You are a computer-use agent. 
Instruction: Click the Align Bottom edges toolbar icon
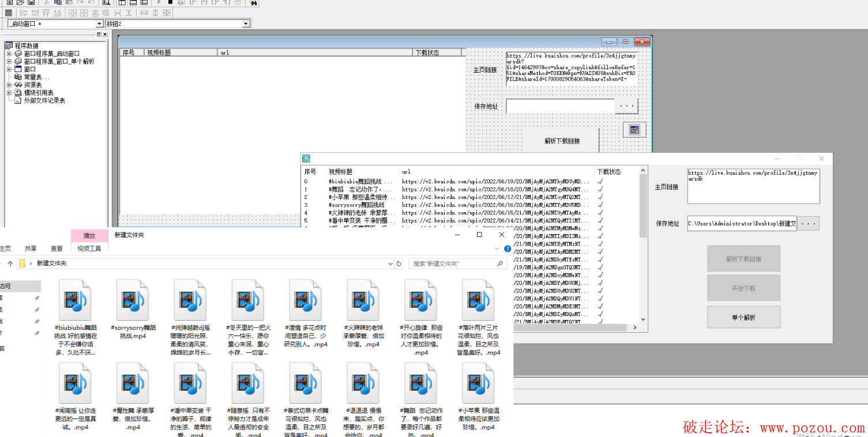click(x=57, y=13)
